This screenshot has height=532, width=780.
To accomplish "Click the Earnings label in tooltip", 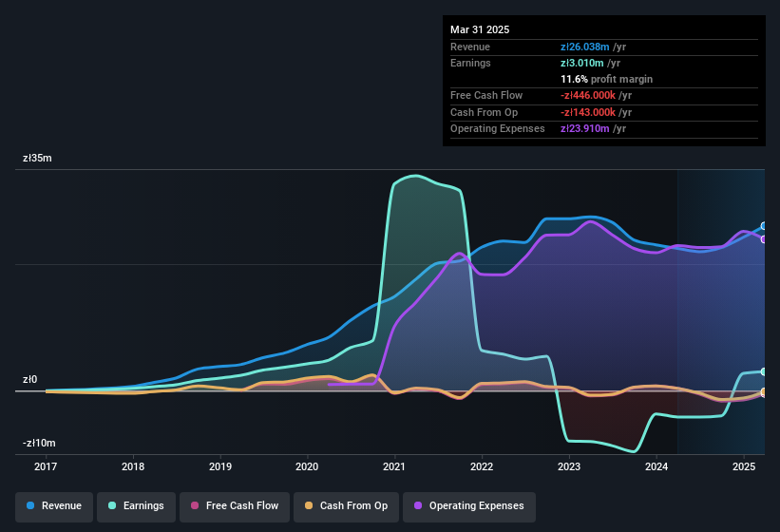I will 470,63.
